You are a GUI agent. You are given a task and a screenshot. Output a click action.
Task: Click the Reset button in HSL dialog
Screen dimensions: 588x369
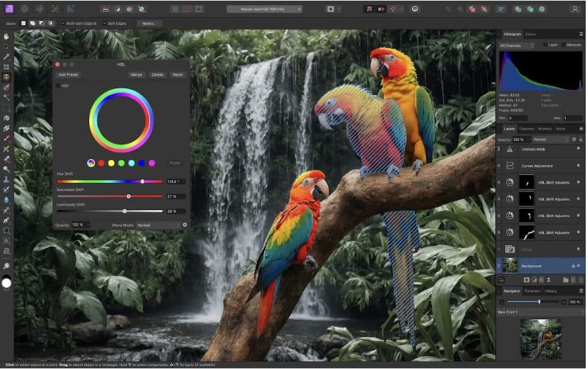(177, 75)
